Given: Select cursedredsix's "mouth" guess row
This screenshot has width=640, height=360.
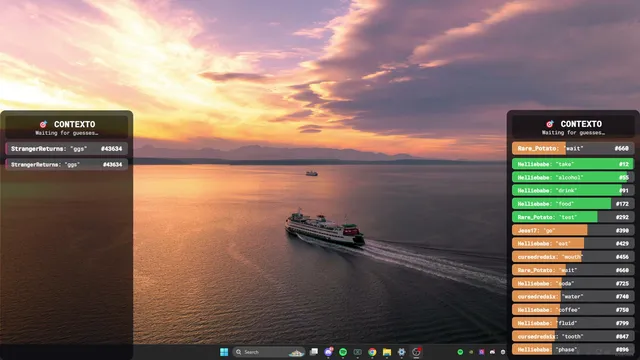Looking at the screenshot, I should (573, 257).
